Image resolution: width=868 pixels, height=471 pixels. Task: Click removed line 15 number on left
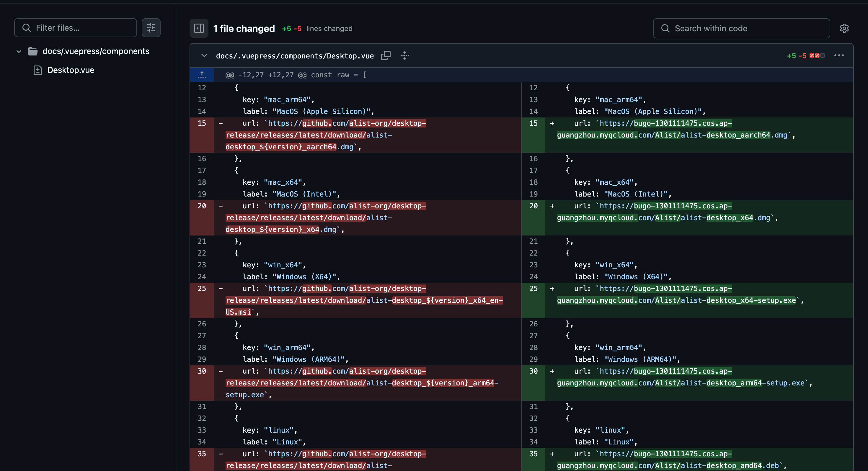(x=202, y=123)
